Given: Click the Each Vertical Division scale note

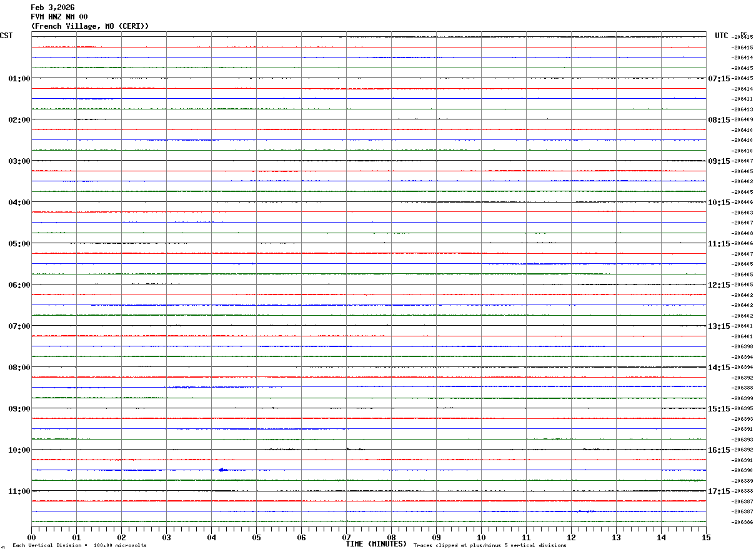Looking at the screenshot, I should tap(79, 546).
